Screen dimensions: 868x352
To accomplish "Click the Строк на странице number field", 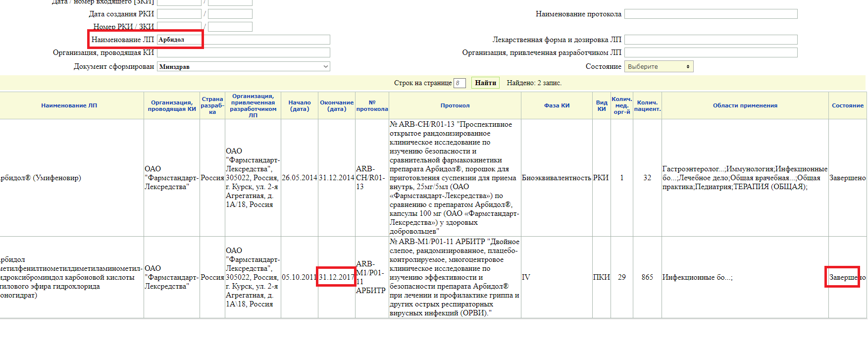I will coord(460,83).
